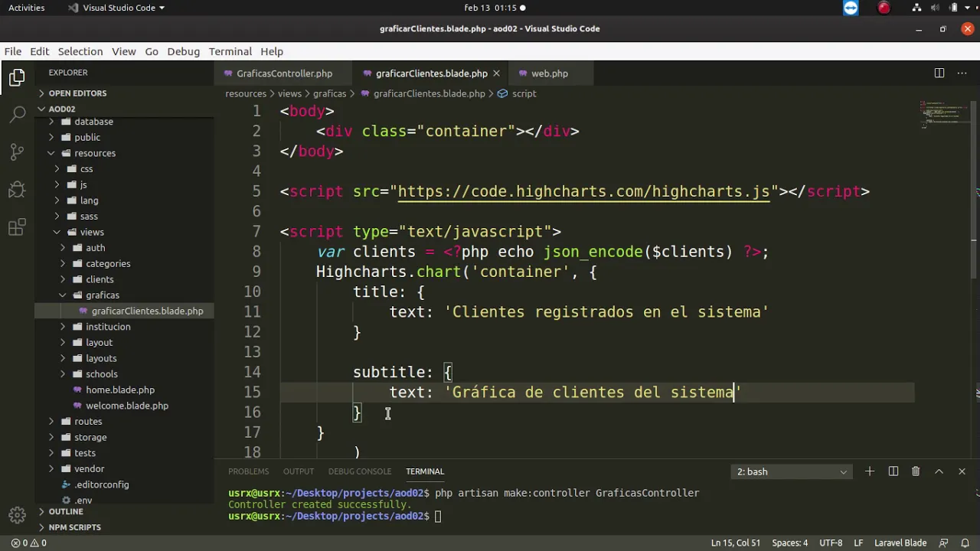Click the new terminal plus icon
The height and width of the screenshot is (551, 980).
tap(870, 471)
